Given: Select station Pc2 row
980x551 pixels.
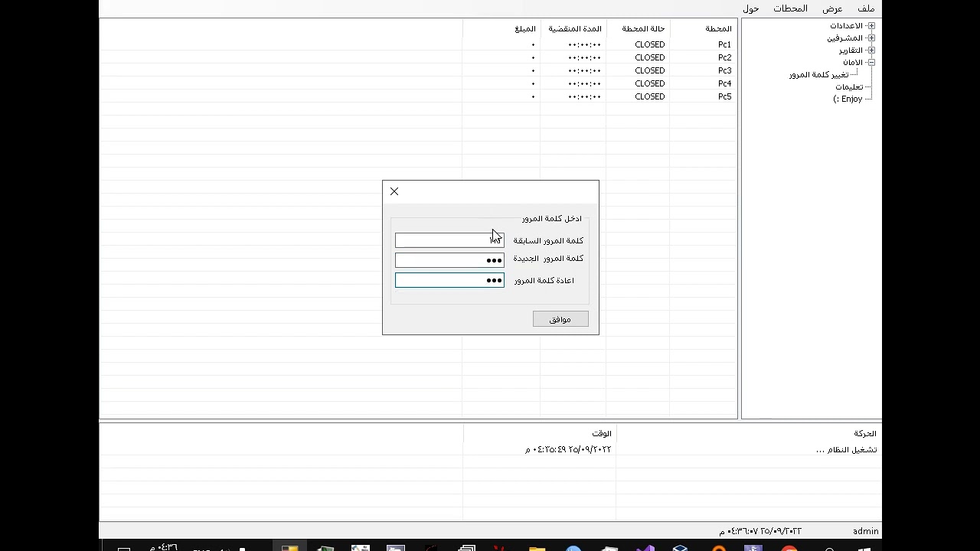Looking at the screenshot, I should pos(418,57).
